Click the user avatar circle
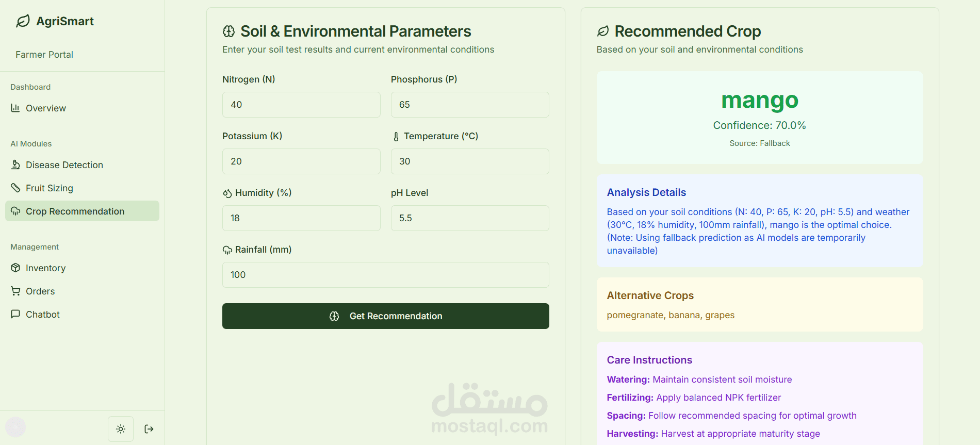Viewport: 980px width, 445px height. click(x=15, y=427)
